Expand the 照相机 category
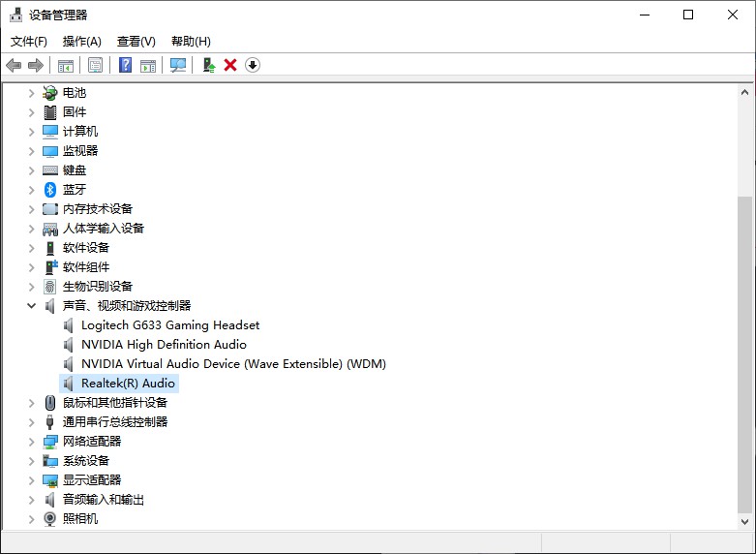 31,519
